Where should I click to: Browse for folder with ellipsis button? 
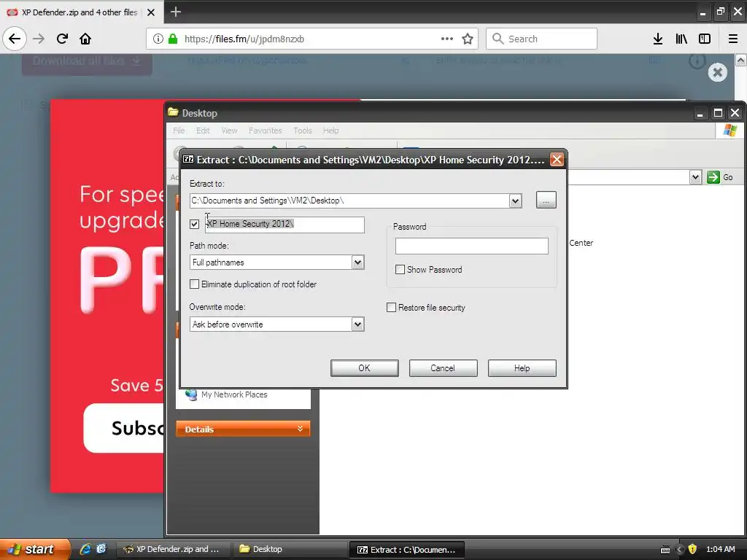click(546, 200)
